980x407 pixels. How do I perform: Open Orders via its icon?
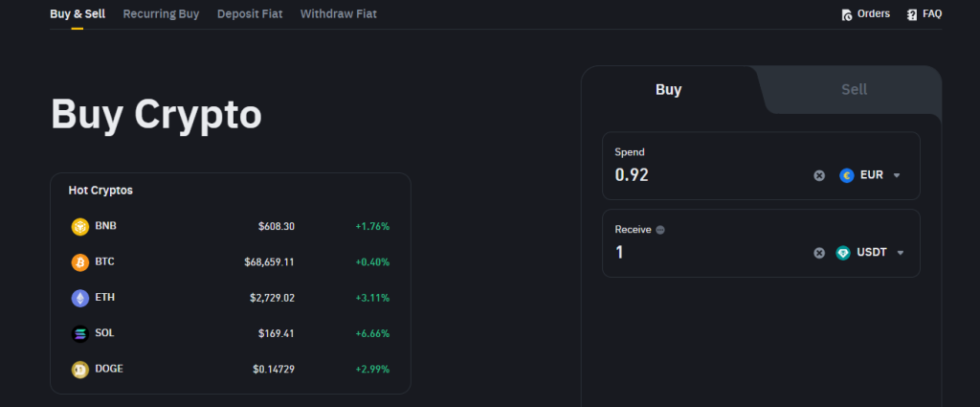click(847, 14)
